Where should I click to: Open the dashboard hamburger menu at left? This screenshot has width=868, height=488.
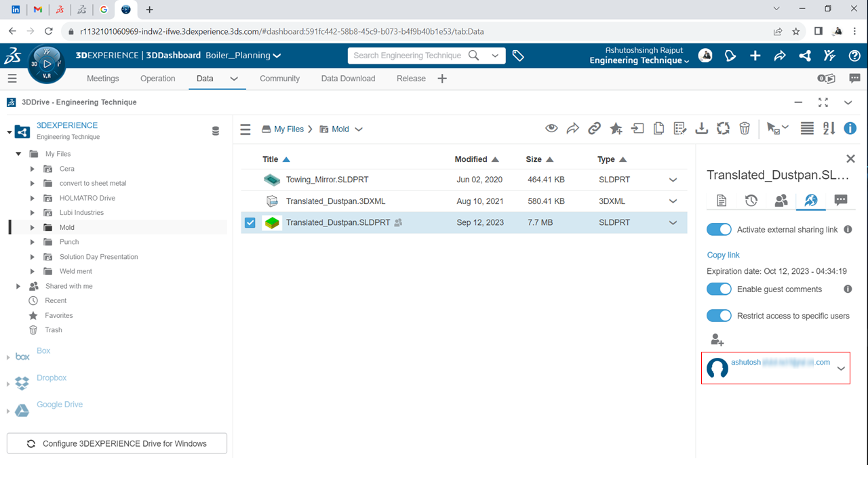point(12,79)
